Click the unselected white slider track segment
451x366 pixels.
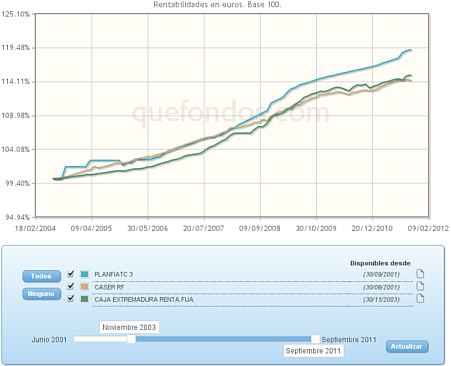click(x=100, y=339)
